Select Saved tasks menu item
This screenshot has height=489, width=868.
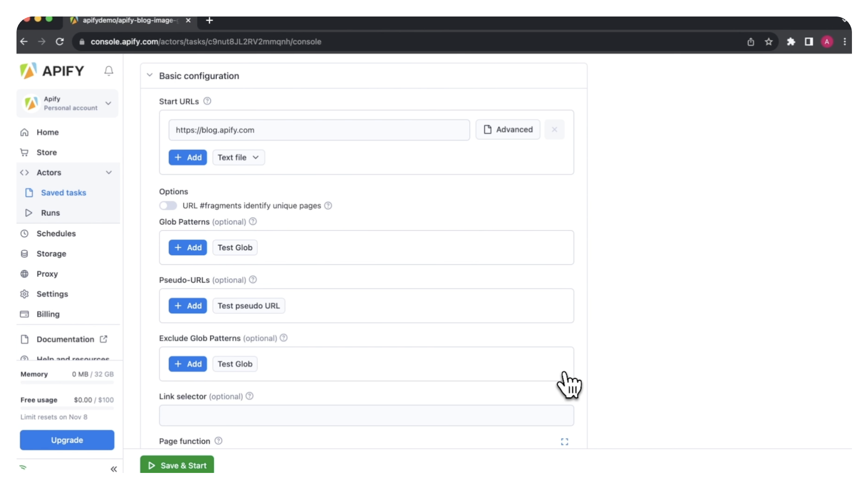63,192
